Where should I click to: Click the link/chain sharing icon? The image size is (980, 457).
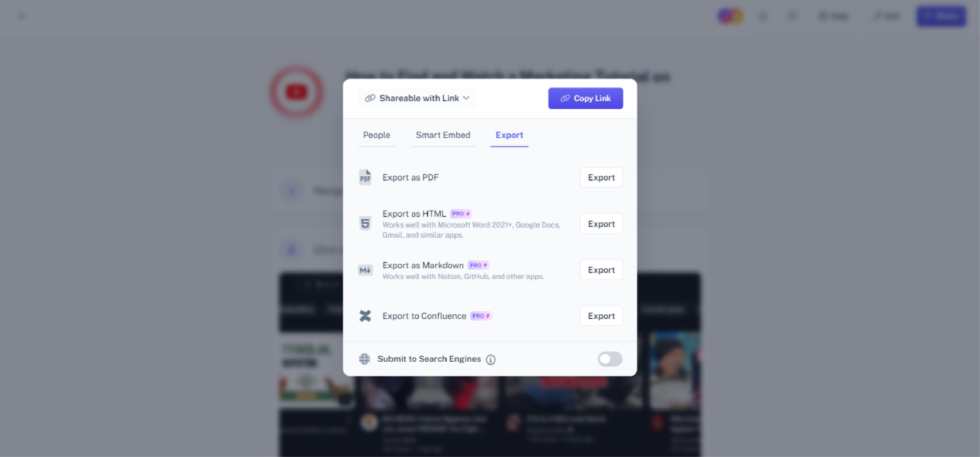(370, 98)
